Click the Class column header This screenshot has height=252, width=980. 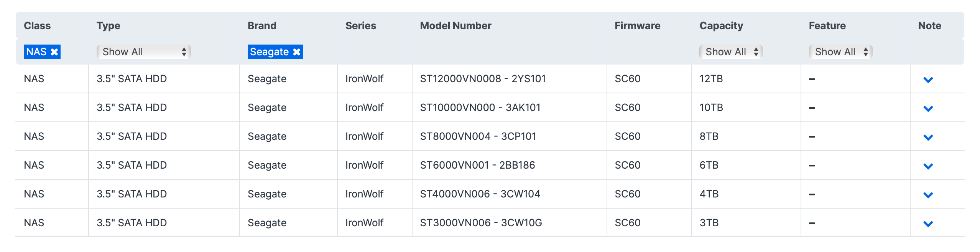click(x=37, y=26)
